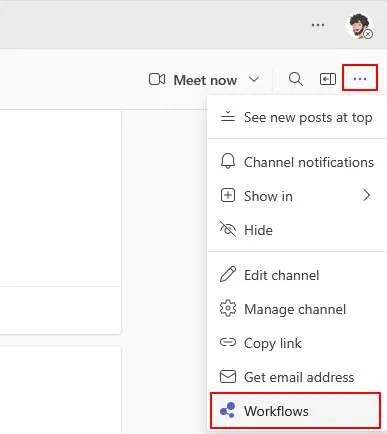The image size is (387, 434).
Task: Click the open pane icon in channel header
Action: pyautogui.click(x=328, y=79)
